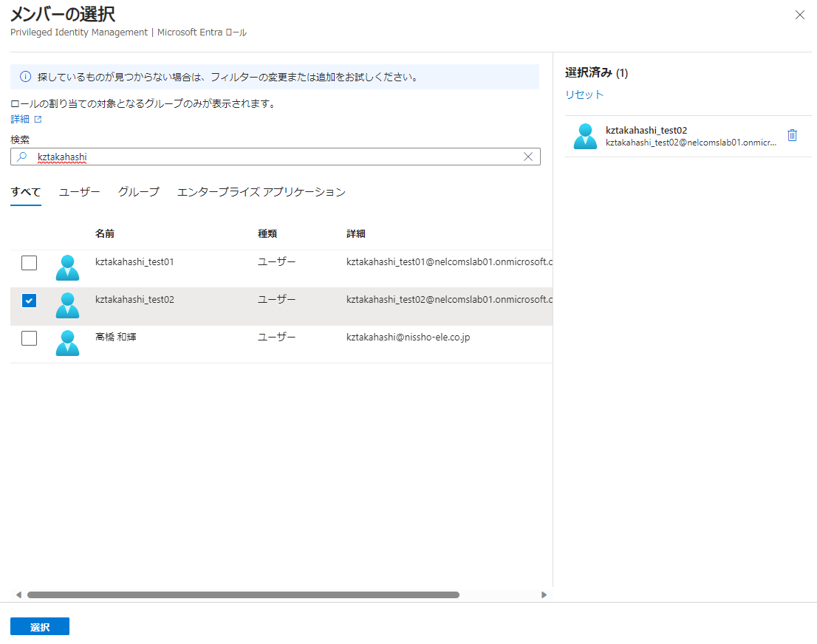Click the user avatar of 高橋 和輝

[67, 343]
